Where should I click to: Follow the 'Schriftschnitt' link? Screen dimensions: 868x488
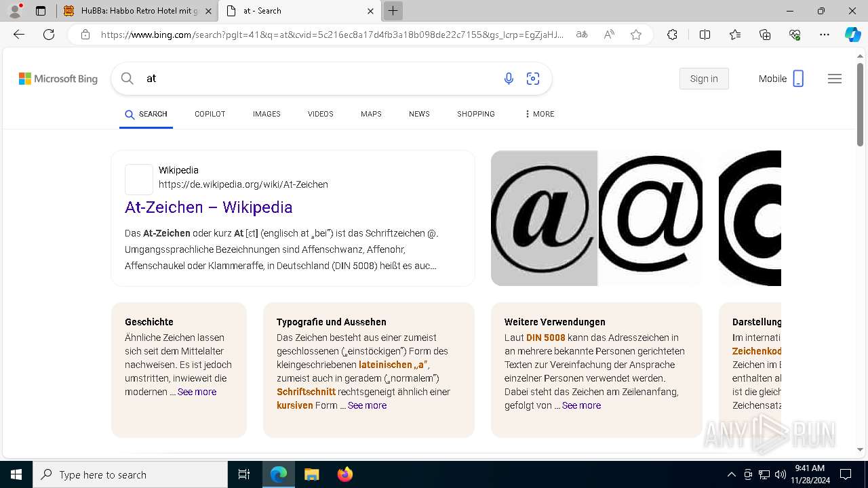point(306,392)
